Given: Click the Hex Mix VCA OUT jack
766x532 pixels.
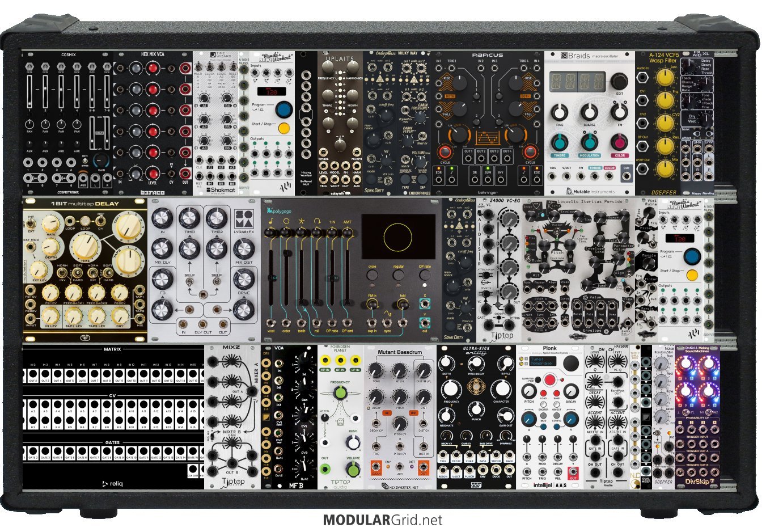Looking at the screenshot, I should [185, 174].
